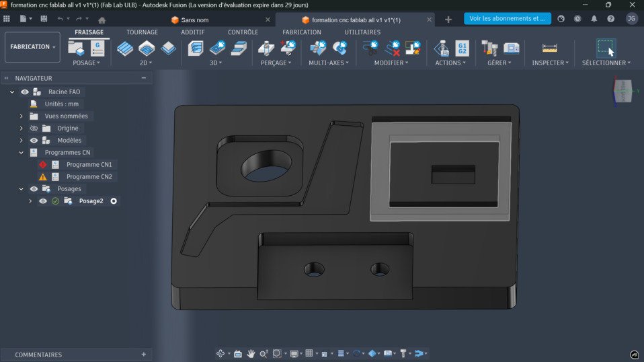Click the Pan hand tool
This screenshot has height=362, width=644.
(x=251, y=353)
